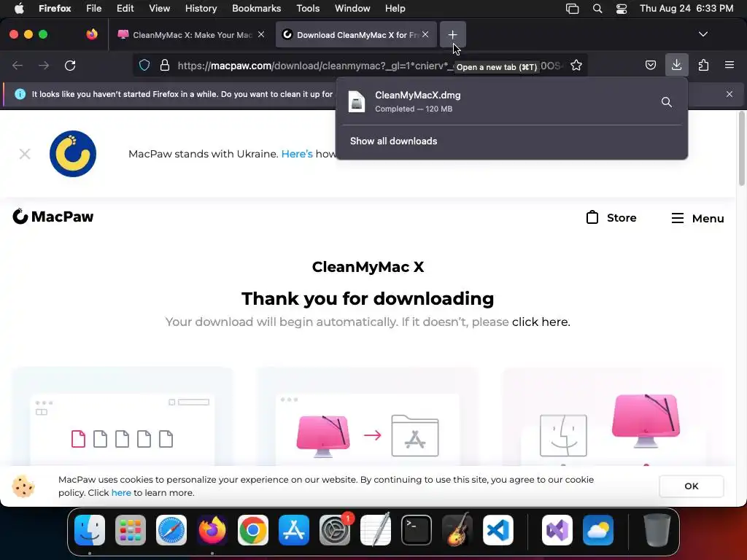Close the CleanMyMac X: Make Your Mac tab
This screenshot has width=747, height=560.
click(261, 34)
